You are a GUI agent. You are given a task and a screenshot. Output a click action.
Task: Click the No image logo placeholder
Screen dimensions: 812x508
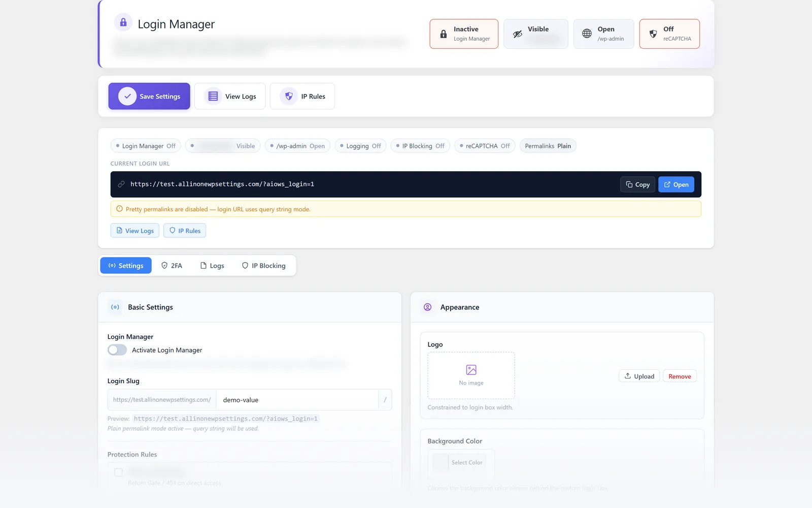pos(471,375)
